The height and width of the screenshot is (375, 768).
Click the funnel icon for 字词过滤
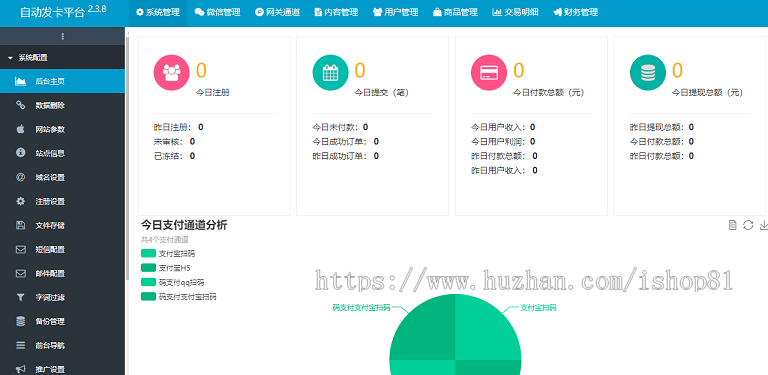[x=21, y=297]
